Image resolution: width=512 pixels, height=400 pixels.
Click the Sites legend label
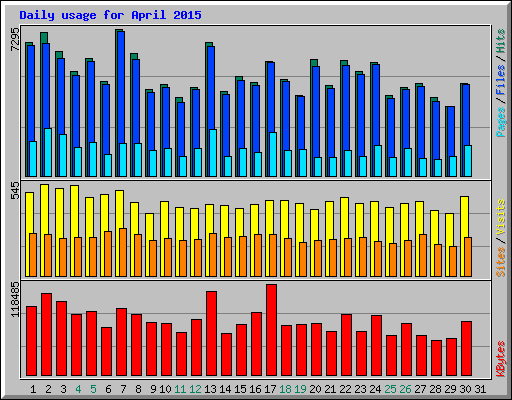click(x=500, y=262)
